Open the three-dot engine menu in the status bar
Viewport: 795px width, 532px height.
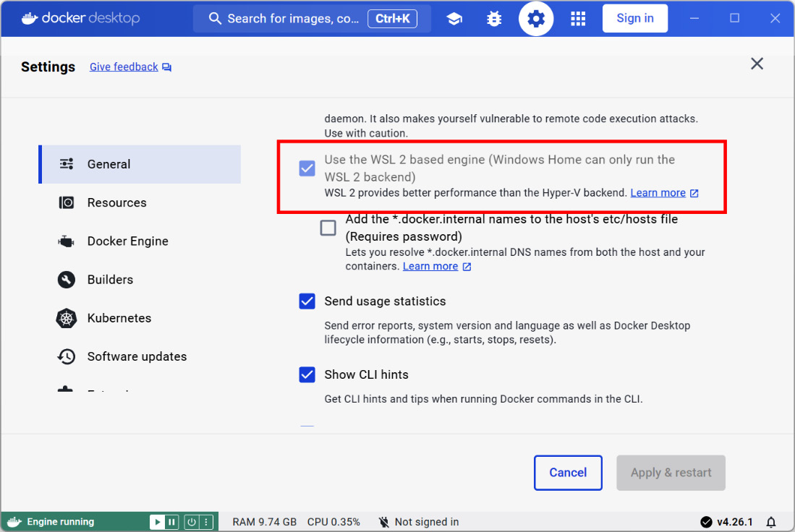pos(206,522)
